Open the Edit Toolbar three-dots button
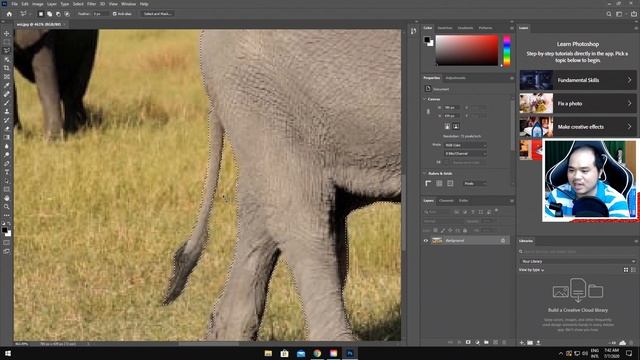The height and width of the screenshot is (360, 640). pyautogui.click(x=7, y=215)
